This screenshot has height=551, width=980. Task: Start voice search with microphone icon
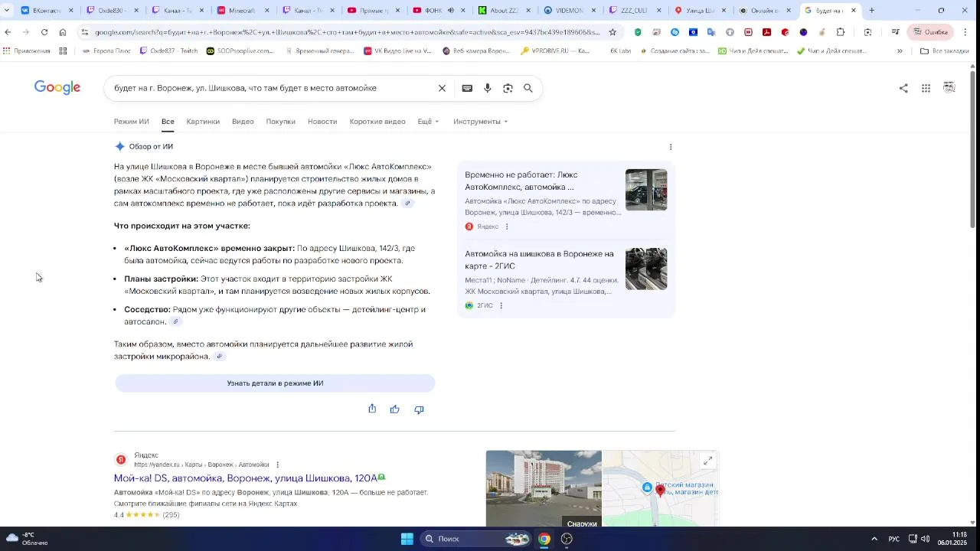tap(487, 88)
